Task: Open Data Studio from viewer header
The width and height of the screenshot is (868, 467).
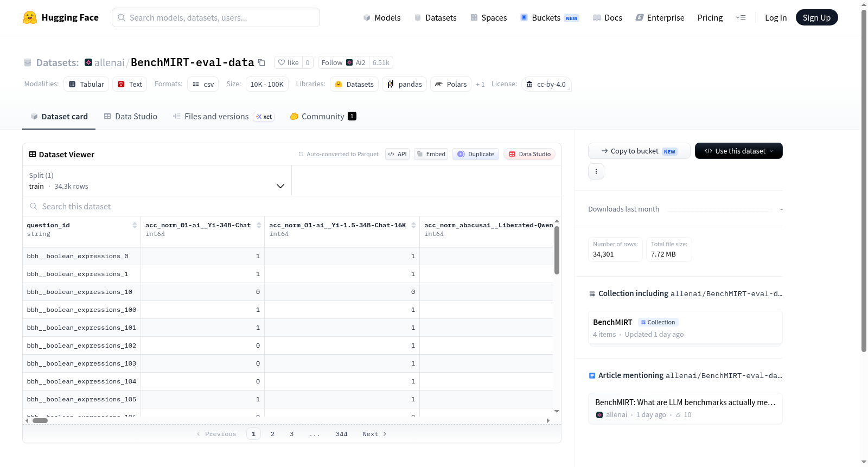Action: tap(529, 154)
